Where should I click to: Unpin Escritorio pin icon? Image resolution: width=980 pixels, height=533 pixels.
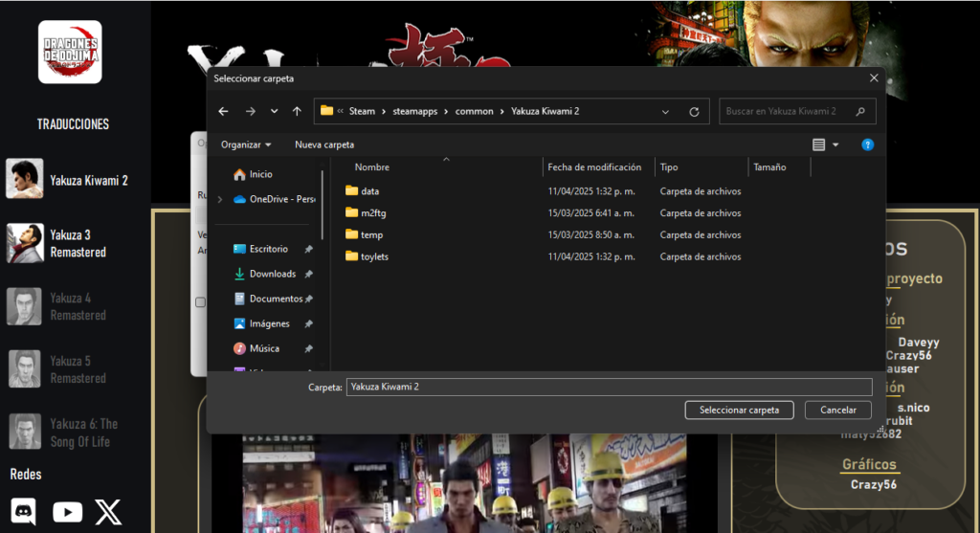pyautogui.click(x=309, y=250)
